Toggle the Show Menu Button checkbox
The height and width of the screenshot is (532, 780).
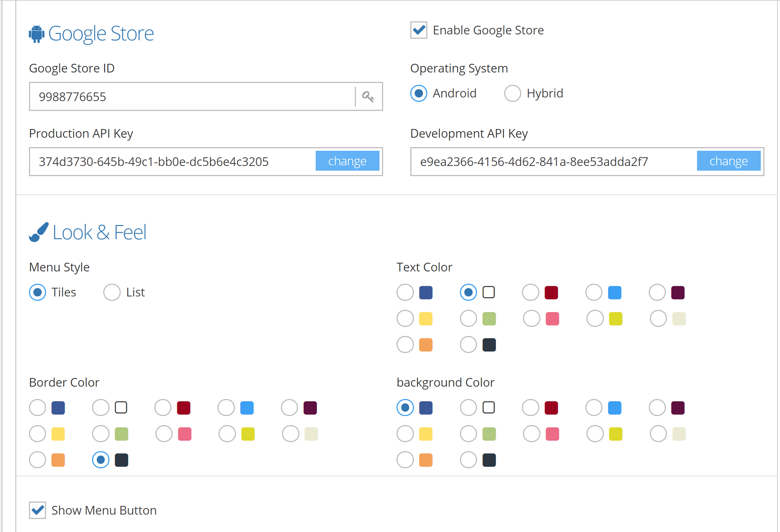pos(37,510)
